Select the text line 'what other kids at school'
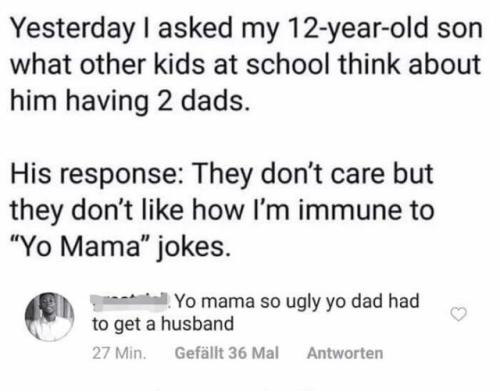The width and height of the screenshot is (500, 391). coord(171,64)
